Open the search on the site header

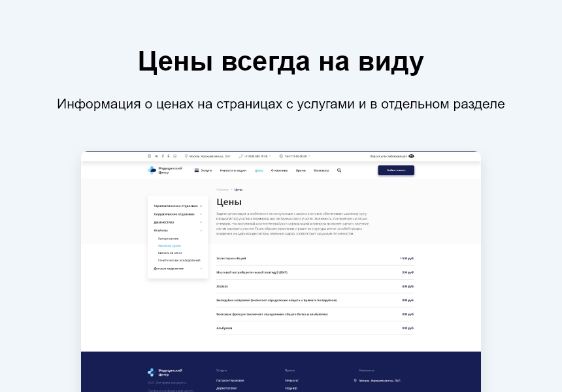coord(339,170)
